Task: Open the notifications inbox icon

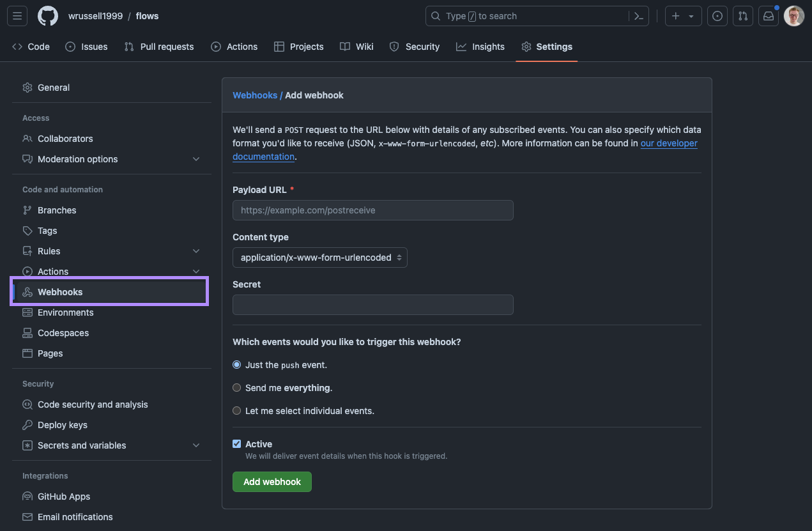Action: tap(768, 15)
